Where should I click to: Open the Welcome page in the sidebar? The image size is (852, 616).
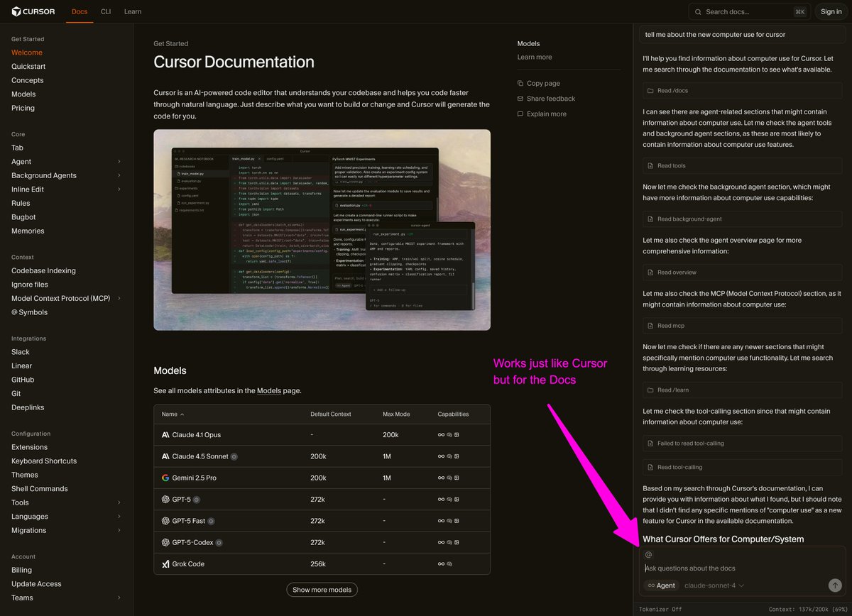(x=27, y=53)
